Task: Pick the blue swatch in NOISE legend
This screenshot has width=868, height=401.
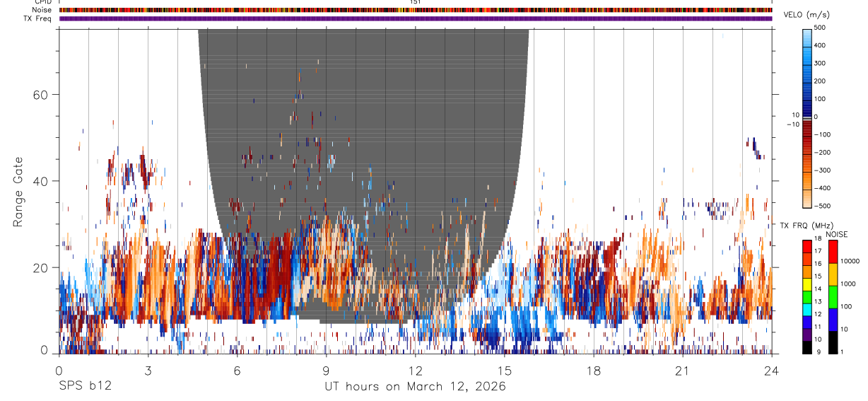Action: pyautogui.click(x=833, y=320)
